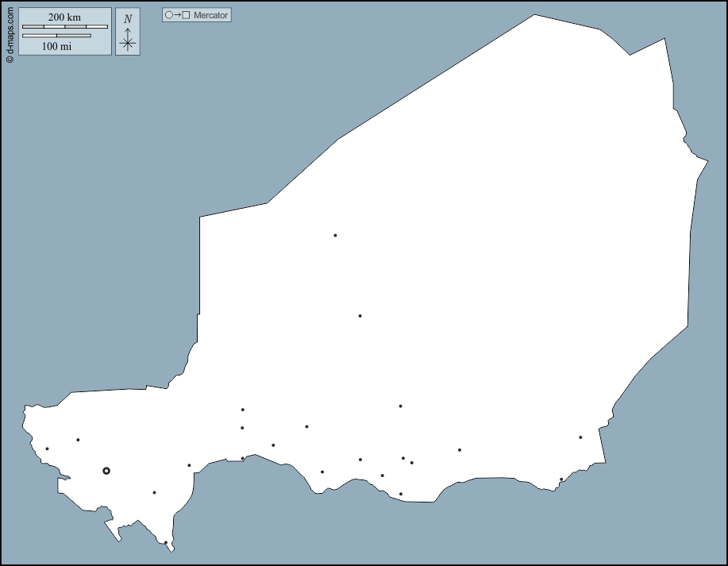The width and height of the screenshot is (728, 566).
Task: Select the westernmost city dot
Action: 47,449
